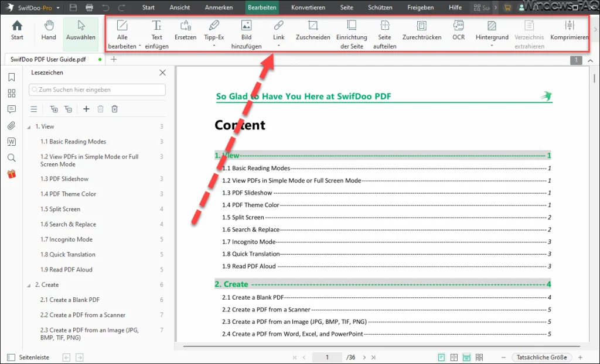Collapse the 2. Create bookmark node

[29, 285]
